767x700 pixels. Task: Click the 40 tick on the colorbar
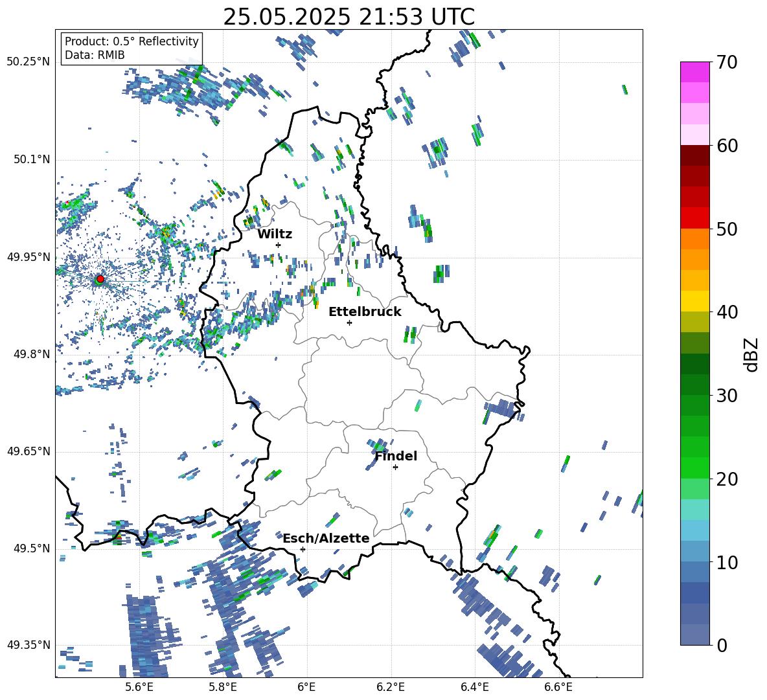coord(727,312)
